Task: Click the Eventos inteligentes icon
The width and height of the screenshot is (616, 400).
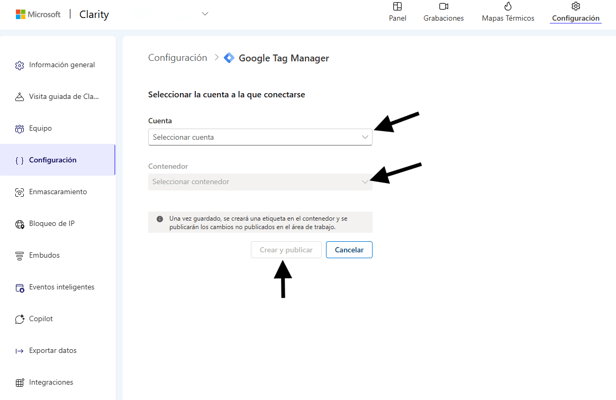Action: coord(19,288)
